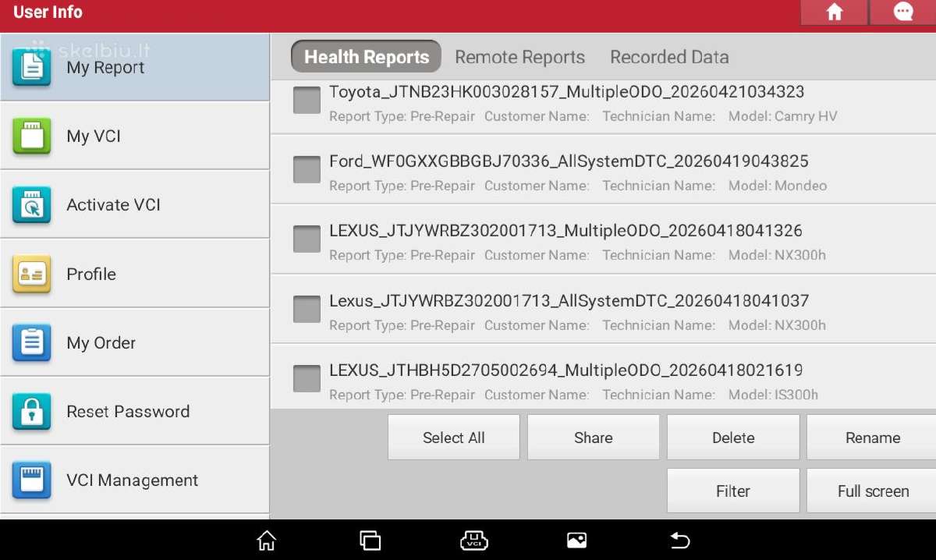Viewport: 936px width, 560px height.
Task: Tap the Android home navigation icon
Action: [x=267, y=540]
